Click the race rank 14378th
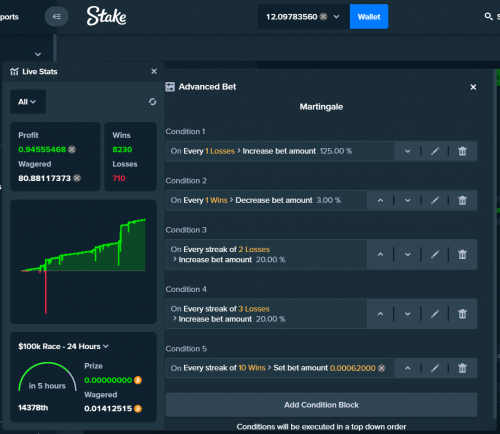 (33, 408)
